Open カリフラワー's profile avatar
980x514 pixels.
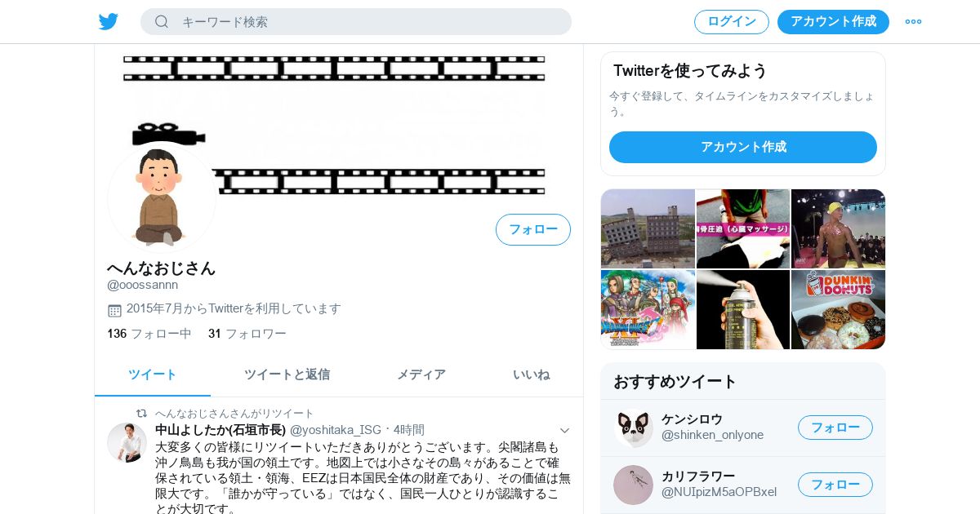633,485
